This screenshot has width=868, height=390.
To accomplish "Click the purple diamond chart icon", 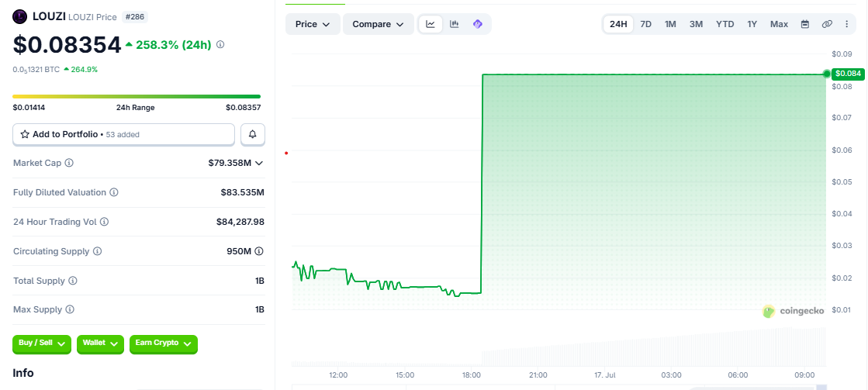I will click(x=478, y=24).
